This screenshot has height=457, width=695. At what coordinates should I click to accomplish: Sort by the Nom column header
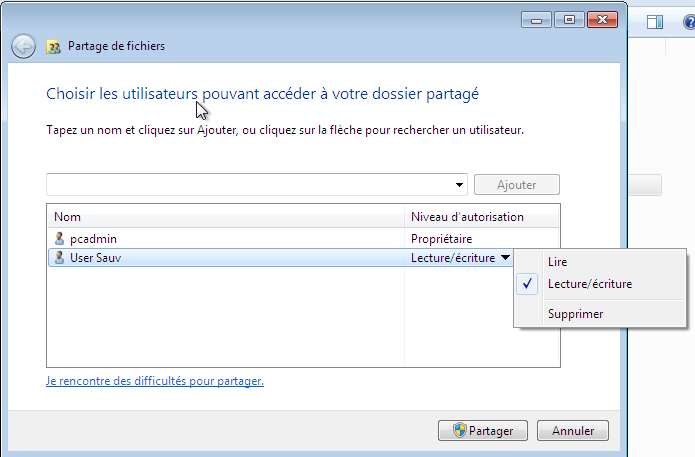pos(226,217)
